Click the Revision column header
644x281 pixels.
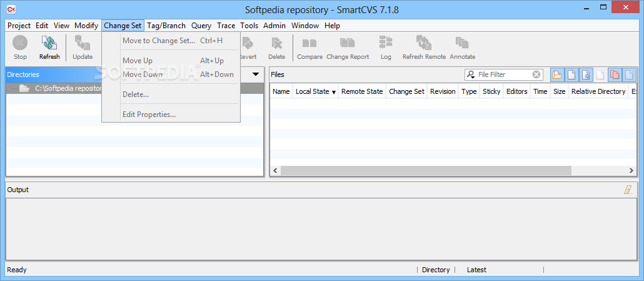(443, 91)
